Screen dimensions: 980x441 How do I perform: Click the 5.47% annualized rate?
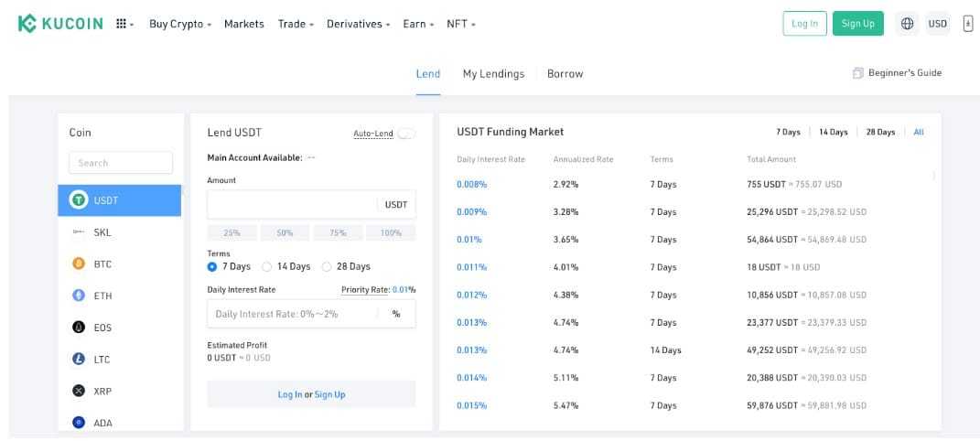click(x=565, y=405)
